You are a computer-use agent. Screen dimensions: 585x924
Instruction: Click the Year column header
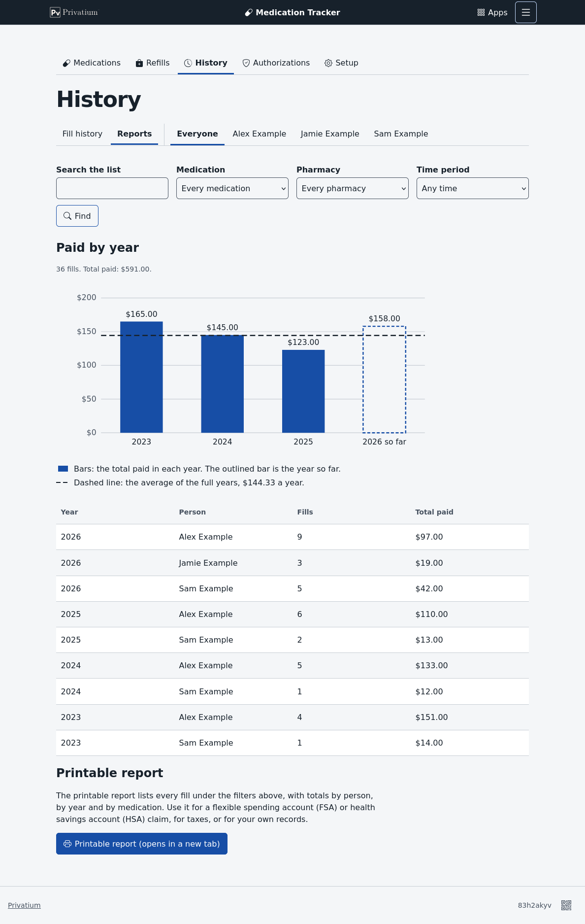point(69,512)
